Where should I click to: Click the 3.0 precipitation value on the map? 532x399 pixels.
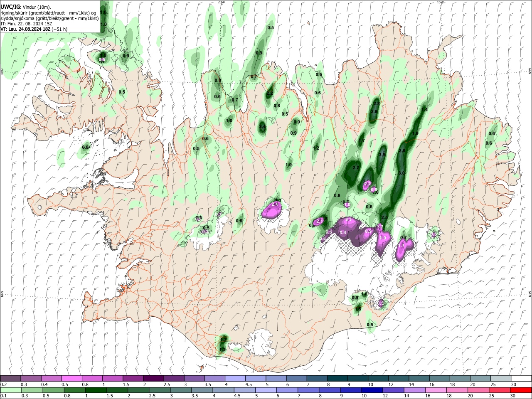coord(401,173)
